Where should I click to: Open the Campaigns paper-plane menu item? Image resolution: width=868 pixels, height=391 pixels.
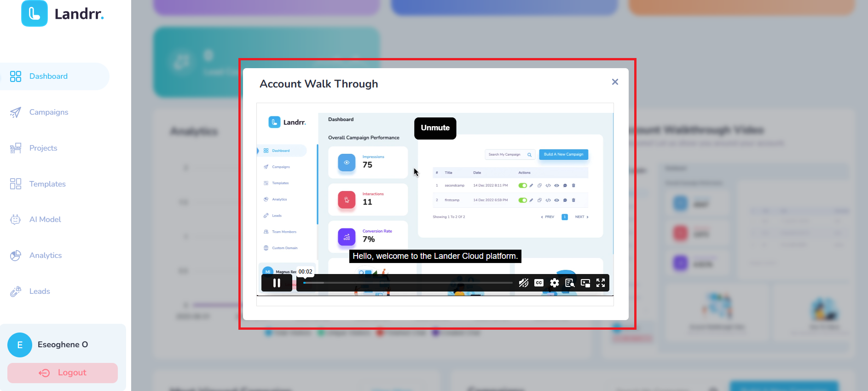click(39, 112)
